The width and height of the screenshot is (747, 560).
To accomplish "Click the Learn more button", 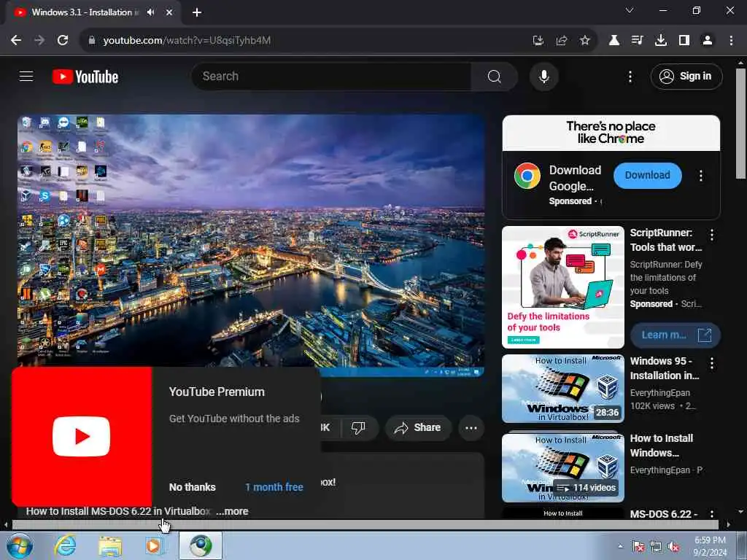I will coord(675,335).
